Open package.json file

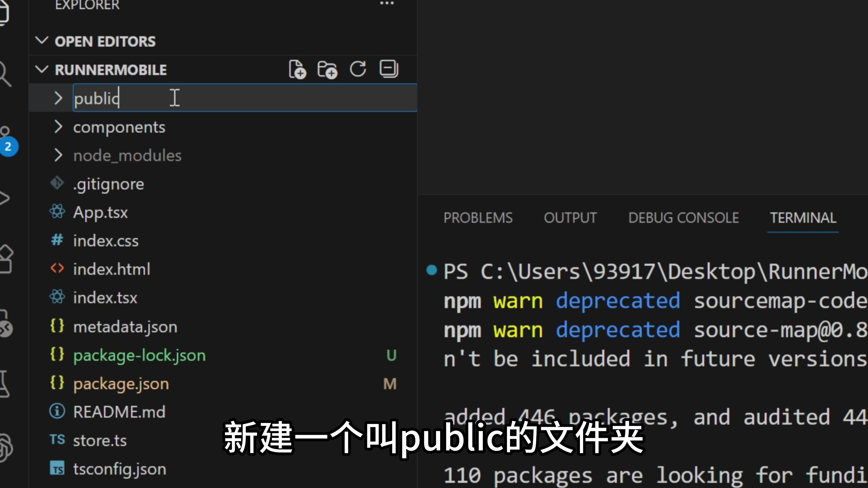pos(121,384)
